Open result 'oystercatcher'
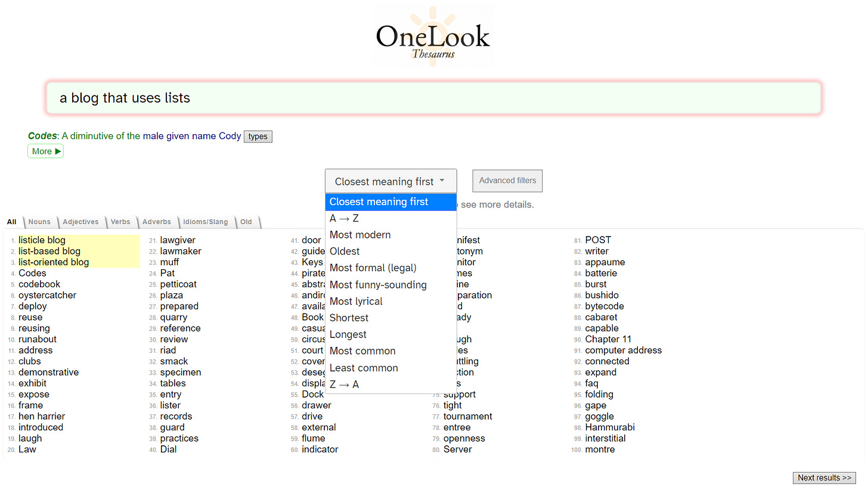This screenshot has height=490, width=868. [47, 295]
